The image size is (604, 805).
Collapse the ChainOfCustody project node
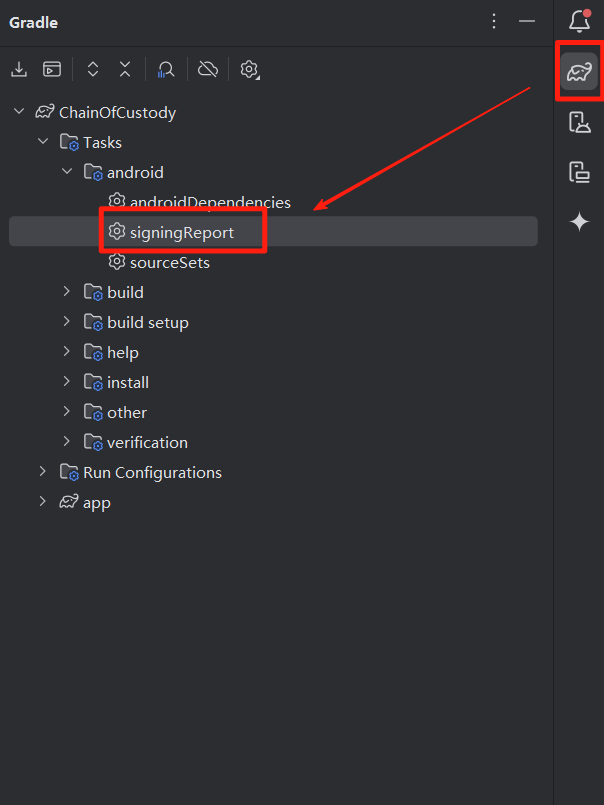tap(19, 111)
